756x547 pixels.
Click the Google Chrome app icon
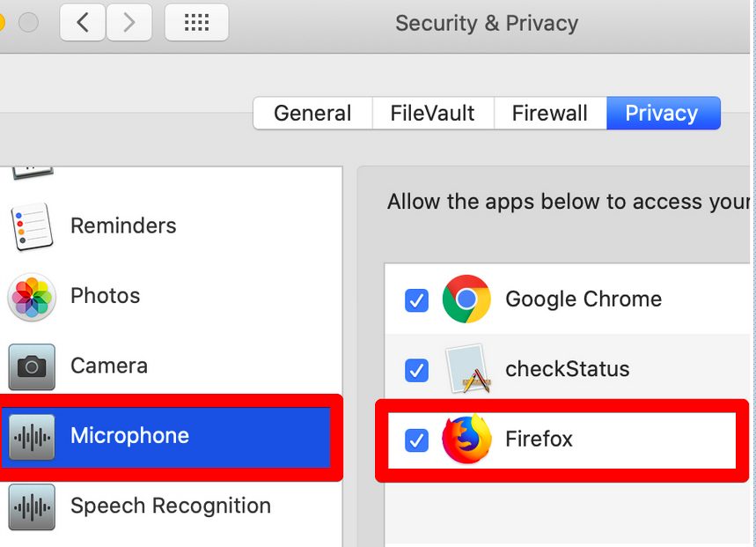click(466, 299)
